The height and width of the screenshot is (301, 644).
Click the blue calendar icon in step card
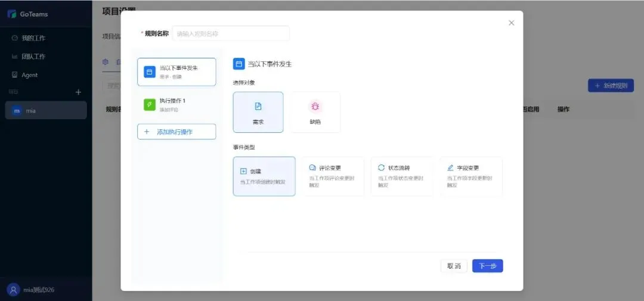pyautogui.click(x=150, y=72)
